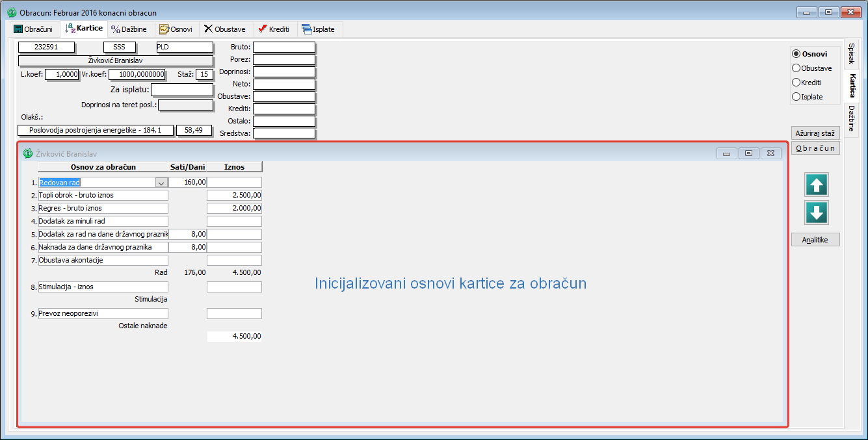Click the Stimulacija - iznos amount field

pyautogui.click(x=234, y=287)
